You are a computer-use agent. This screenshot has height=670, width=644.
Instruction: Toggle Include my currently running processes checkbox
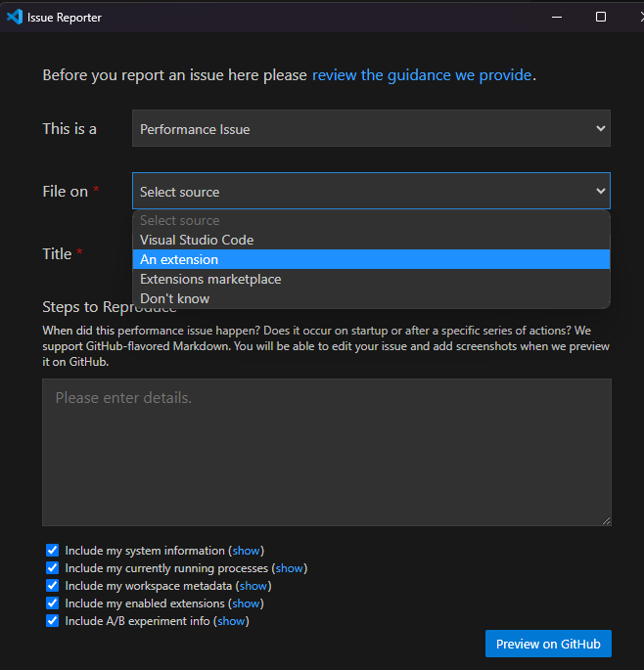[53, 568]
